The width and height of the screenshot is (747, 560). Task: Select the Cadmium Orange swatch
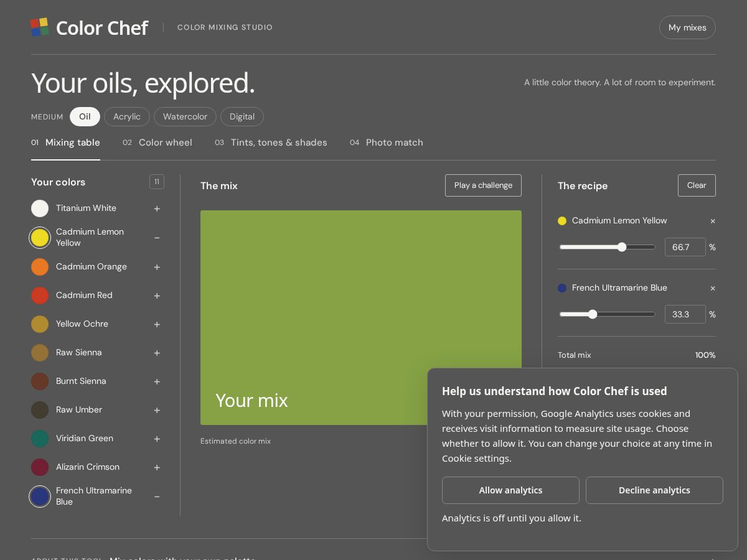[x=40, y=267]
